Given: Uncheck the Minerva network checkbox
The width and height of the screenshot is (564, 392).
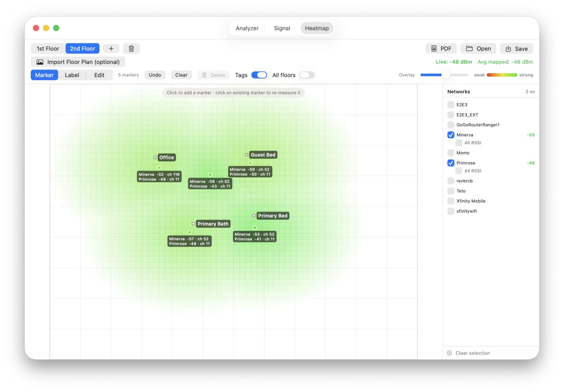Looking at the screenshot, I should [451, 135].
